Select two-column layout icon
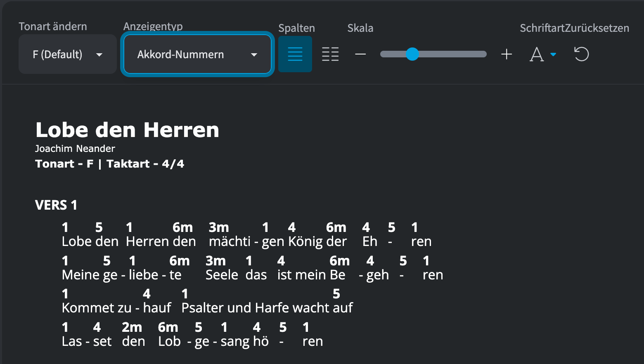644x364 pixels. tap(330, 54)
